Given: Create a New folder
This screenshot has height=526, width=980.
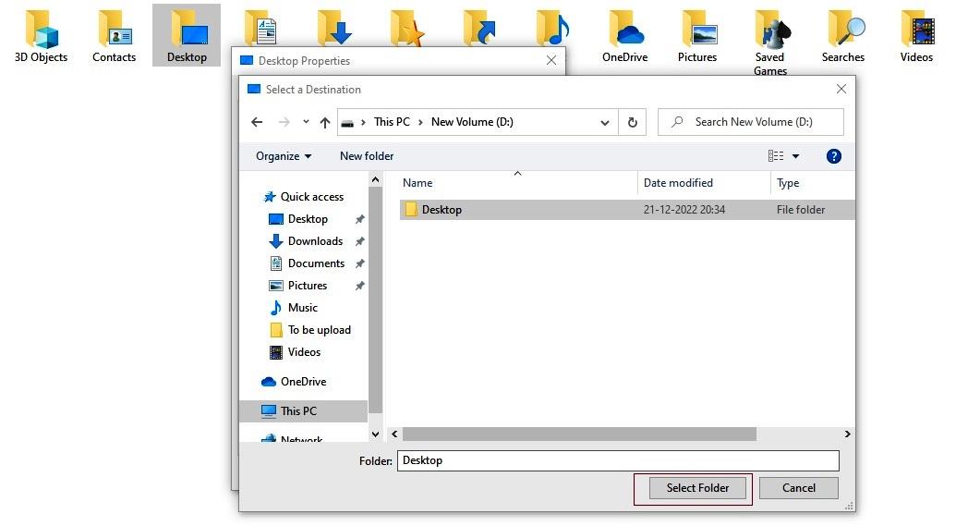Looking at the screenshot, I should (367, 156).
